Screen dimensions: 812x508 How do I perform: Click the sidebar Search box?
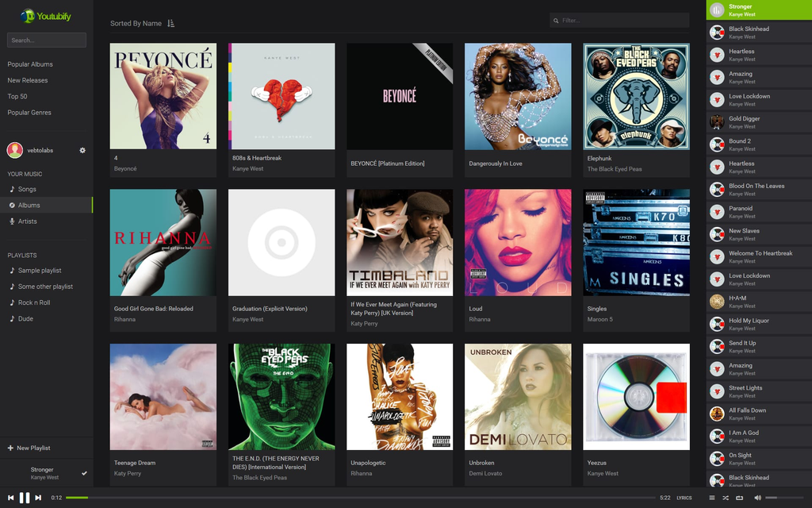[x=47, y=40]
